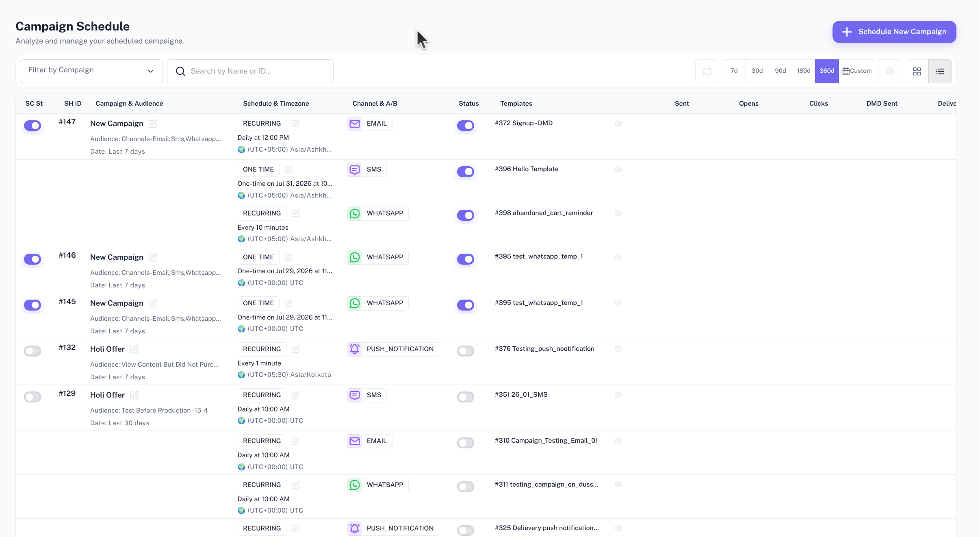
Task: Edit schedule for the #310 Campaign_Testing_Email_01 row
Action: tap(295, 441)
